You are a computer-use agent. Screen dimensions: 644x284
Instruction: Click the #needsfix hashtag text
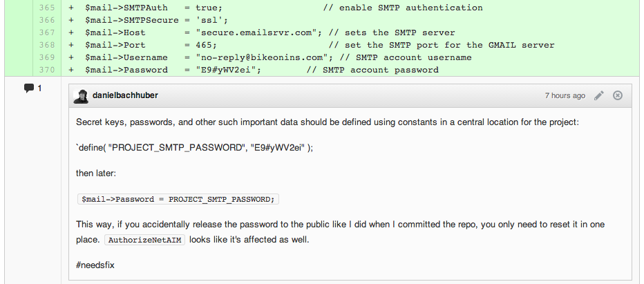[x=95, y=265]
